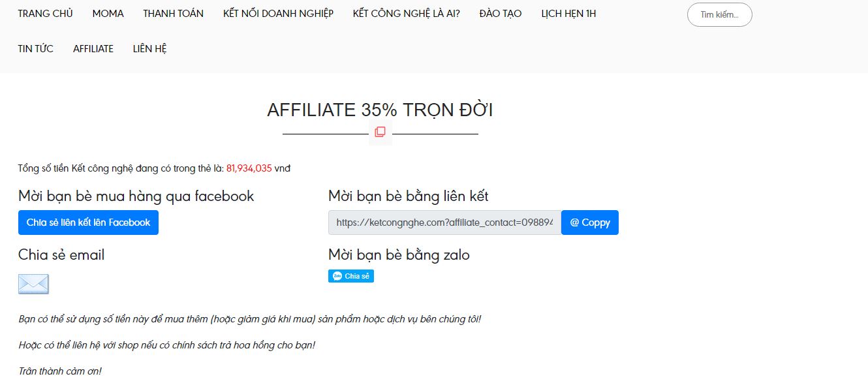Share via the Zalo Chia sẻ button
The width and height of the screenshot is (868, 385).
click(351, 276)
